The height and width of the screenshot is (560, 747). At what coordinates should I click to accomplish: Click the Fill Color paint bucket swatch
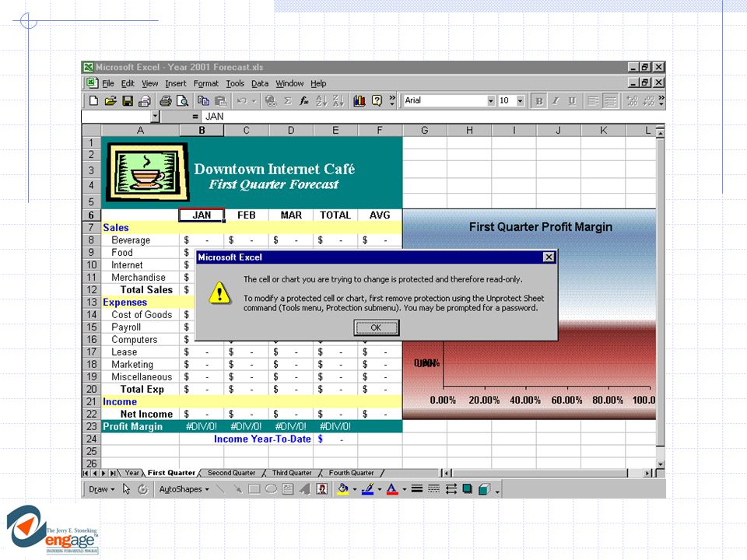tap(343, 489)
